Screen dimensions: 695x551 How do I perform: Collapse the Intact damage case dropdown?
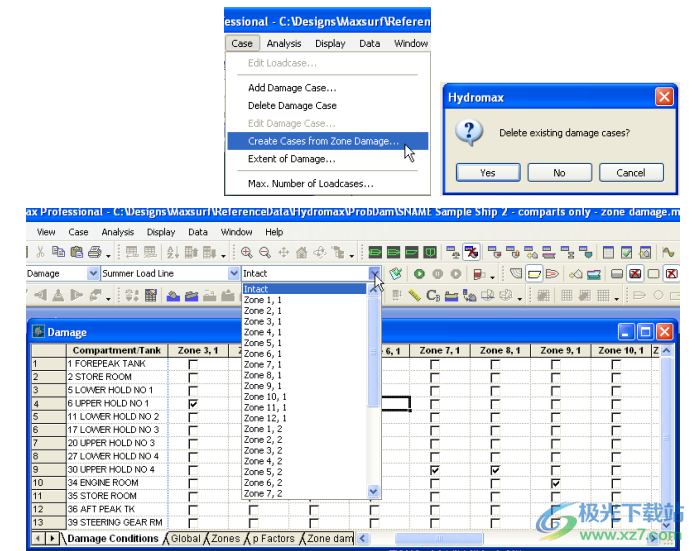coord(375,274)
